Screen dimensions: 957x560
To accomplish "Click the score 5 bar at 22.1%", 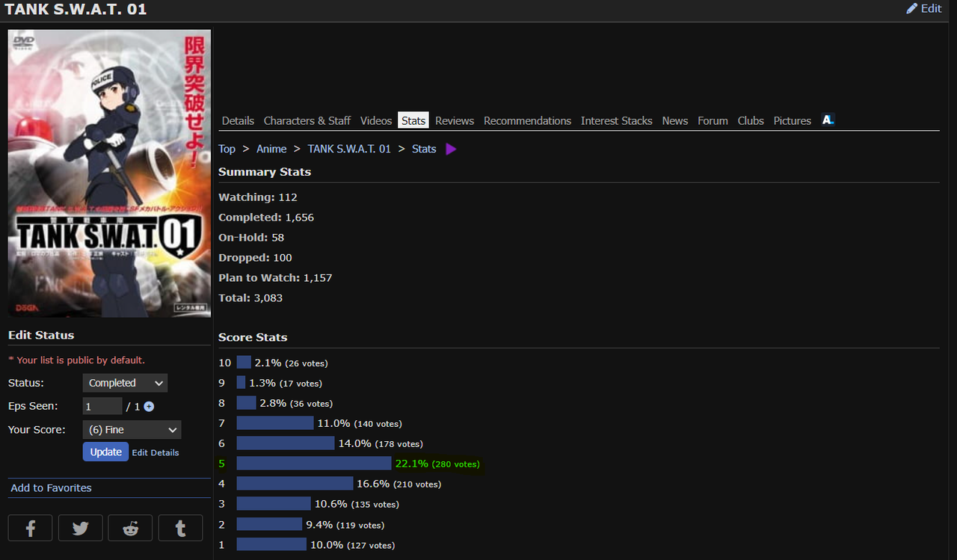I will coord(314,464).
